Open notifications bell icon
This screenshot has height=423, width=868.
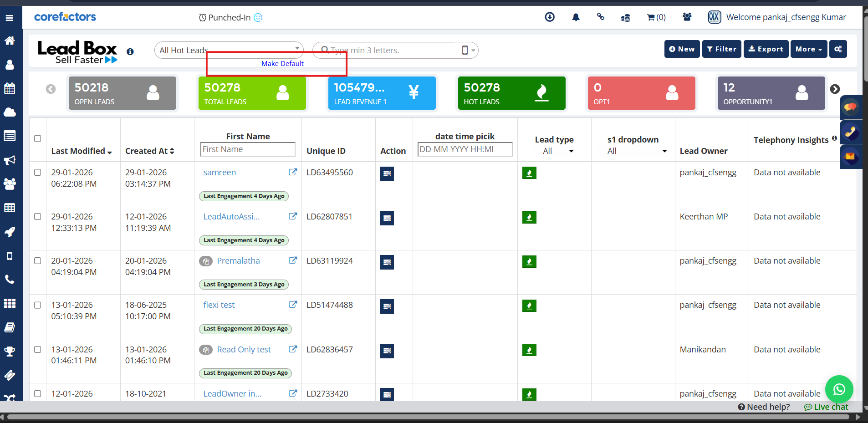(x=576, y=17)
